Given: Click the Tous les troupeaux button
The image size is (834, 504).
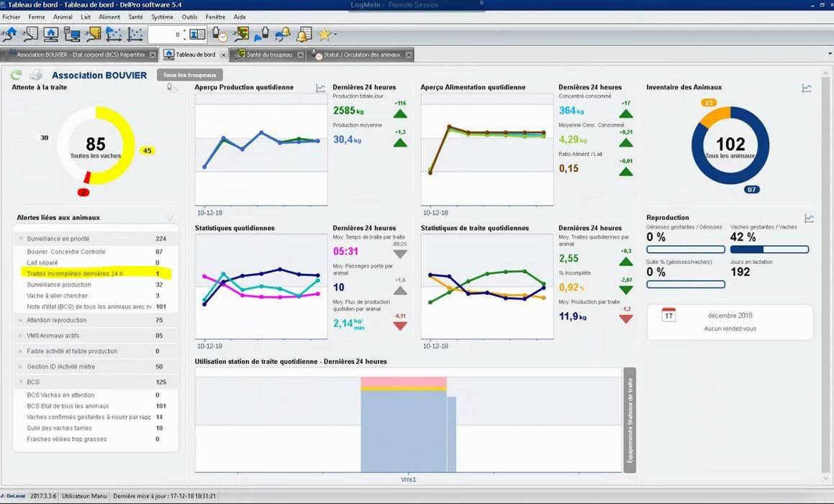Looking at the screenshot, I should pos(189,75).
